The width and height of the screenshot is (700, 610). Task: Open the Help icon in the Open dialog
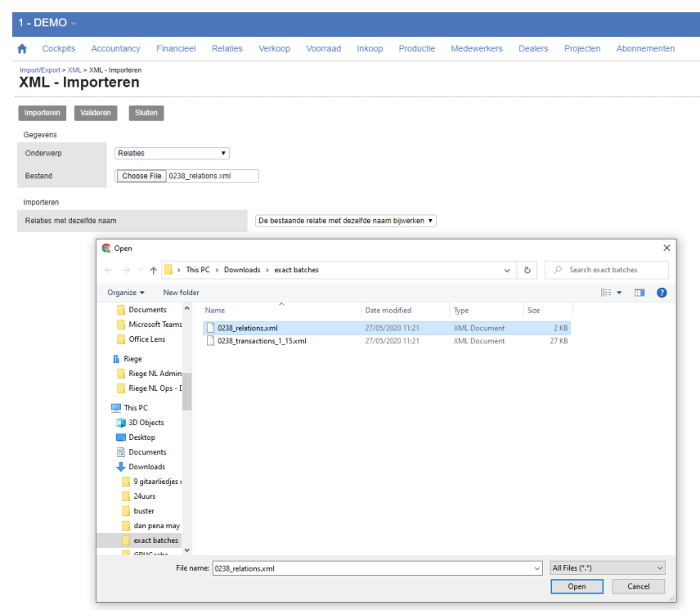pos(662,292)
